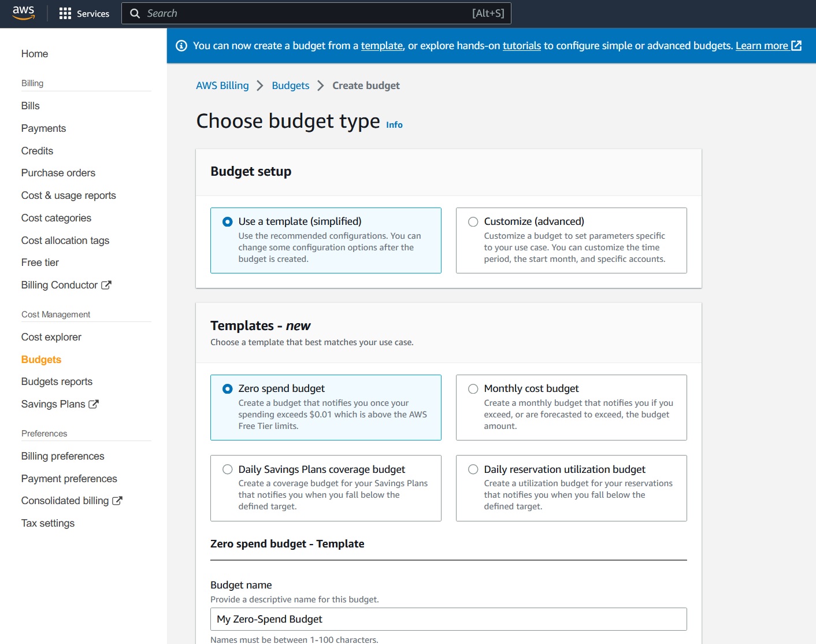This screenshot has height=644, width=816.
Task: Open Billing Conductor link
Action: [60, 285]
